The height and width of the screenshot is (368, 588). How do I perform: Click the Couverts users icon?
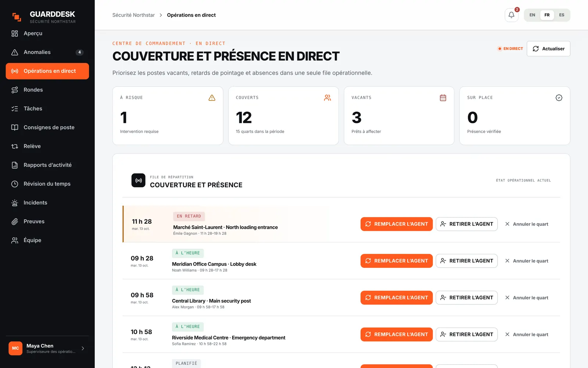pos(327,98)
